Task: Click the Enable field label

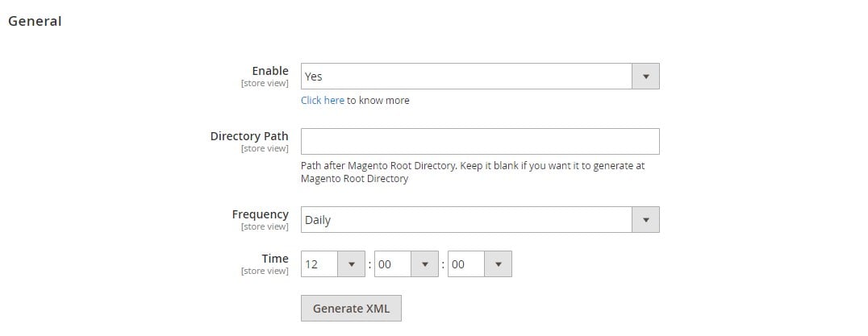Action: 270,71
